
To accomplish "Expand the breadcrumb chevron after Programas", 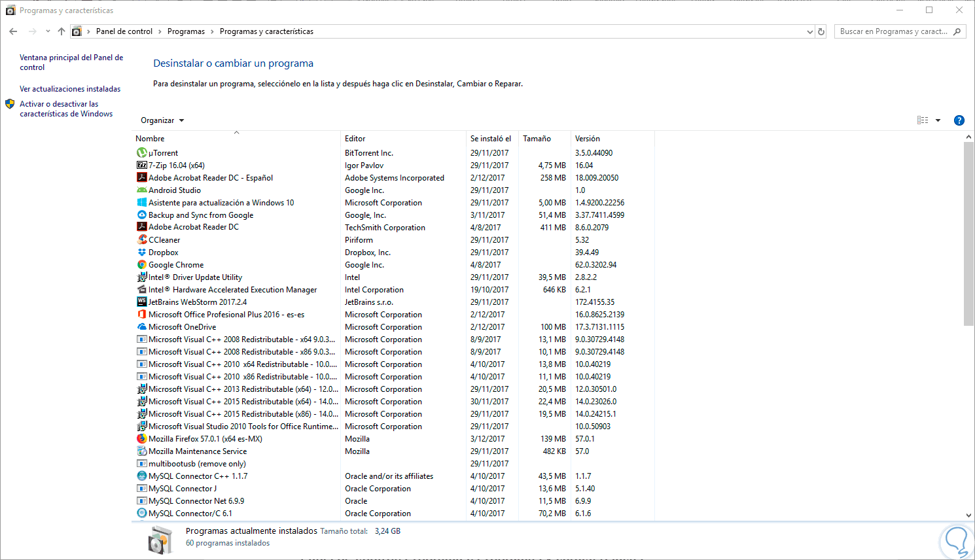I will click(x=212, y=31).
